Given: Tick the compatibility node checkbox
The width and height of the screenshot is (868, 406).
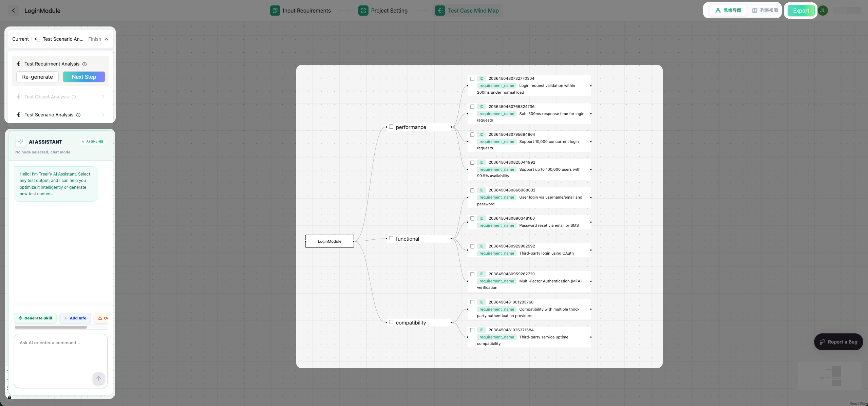Looking at the screenshot, I should pos(391,322).
